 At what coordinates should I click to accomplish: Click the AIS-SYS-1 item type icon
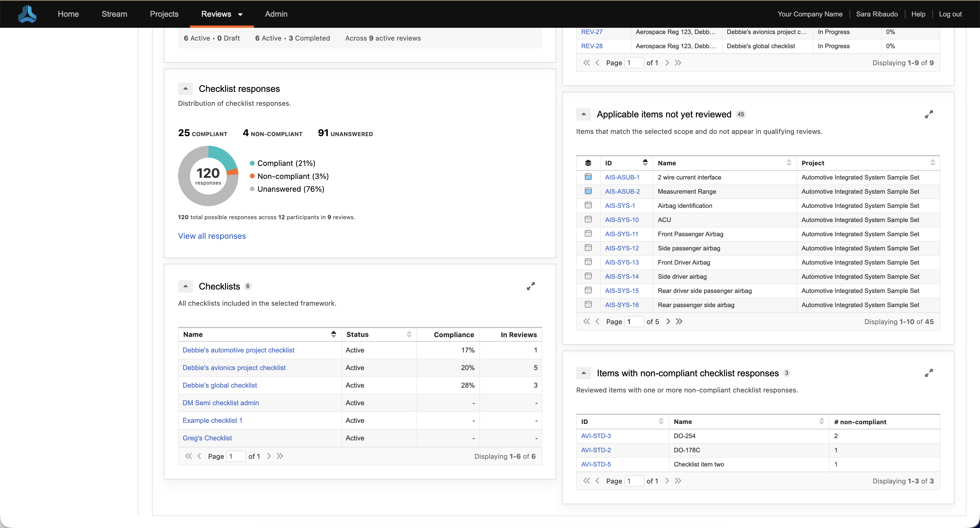click(588, 205)
